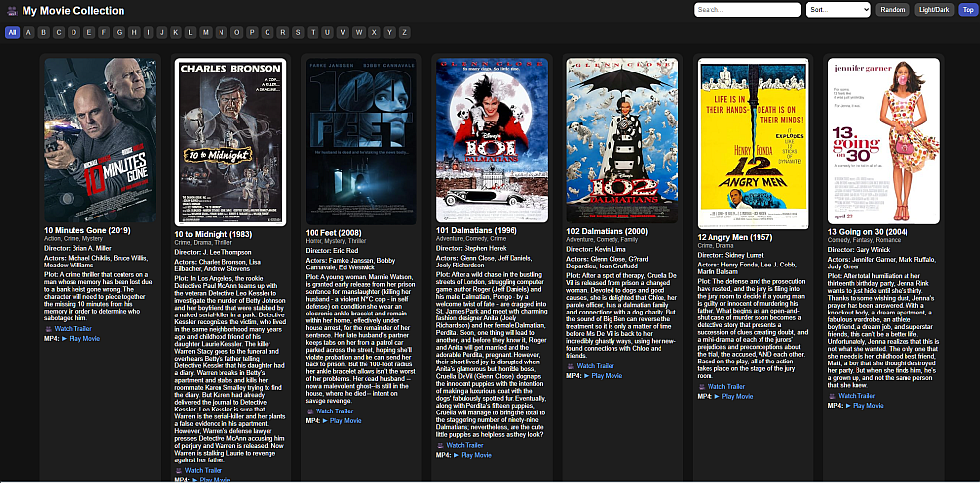
Task: Open Watch Trailer link for 10 to Midnight
Action: tap(203, 470)
